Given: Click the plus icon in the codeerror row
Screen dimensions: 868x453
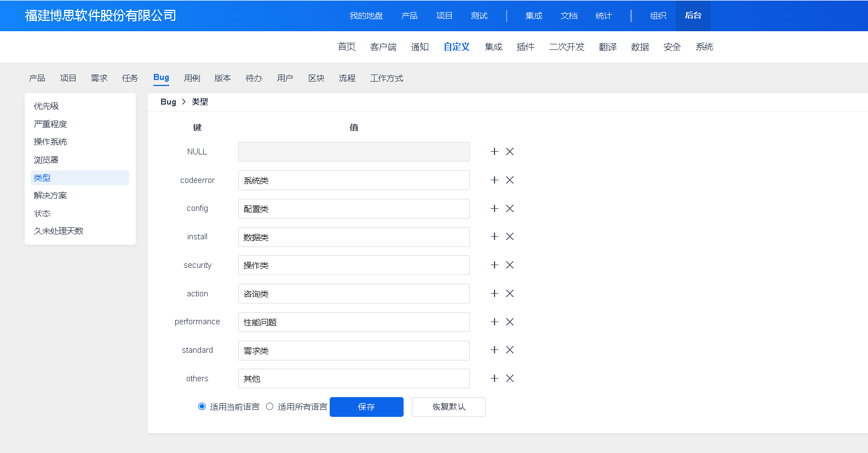Looking at the screenshot, I should (494, 180).
